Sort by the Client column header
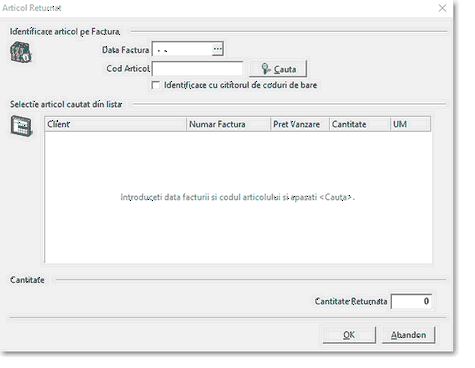 (x=115, y=124)
